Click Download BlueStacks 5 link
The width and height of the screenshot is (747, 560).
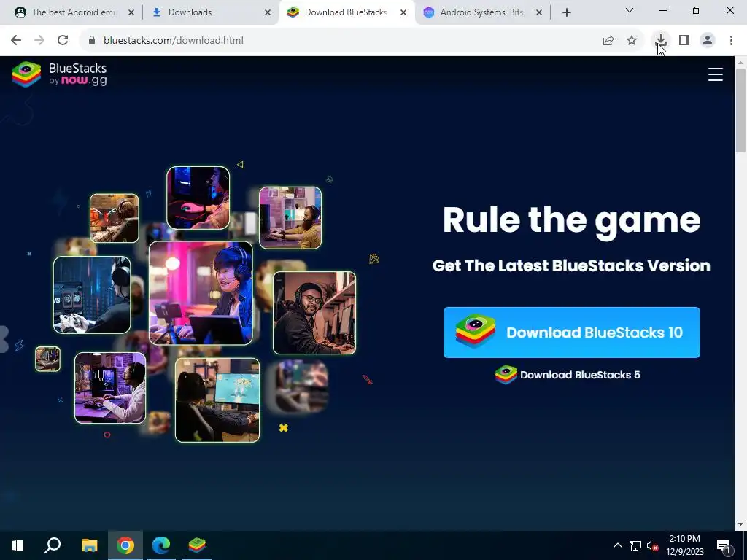point(568,375)
